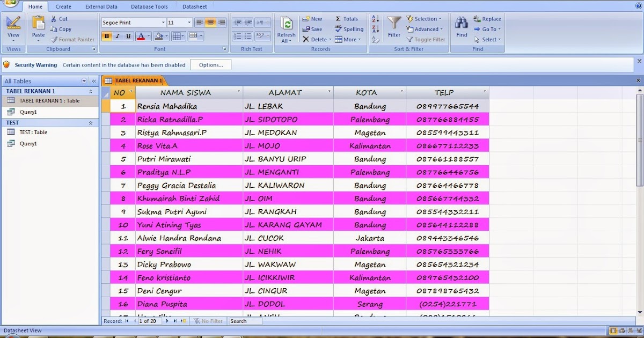644x338 pixels.
Task: Open the View button in Views group
Action: point(13,29)
